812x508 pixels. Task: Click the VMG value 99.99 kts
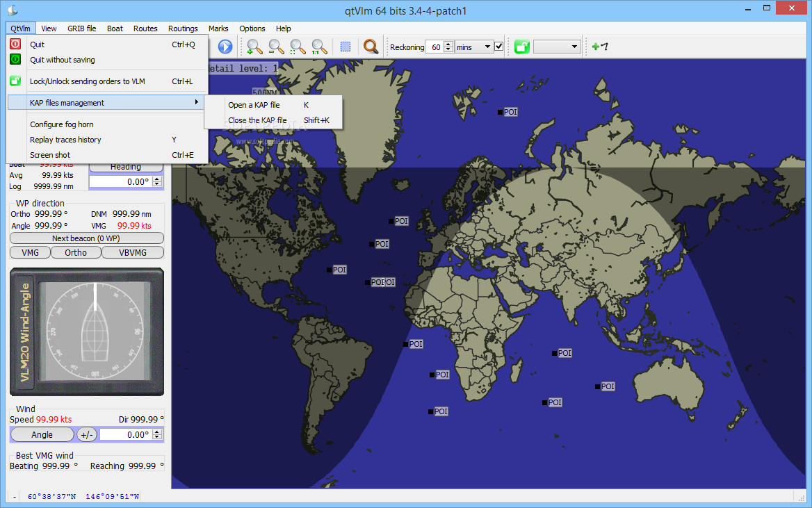134,226
